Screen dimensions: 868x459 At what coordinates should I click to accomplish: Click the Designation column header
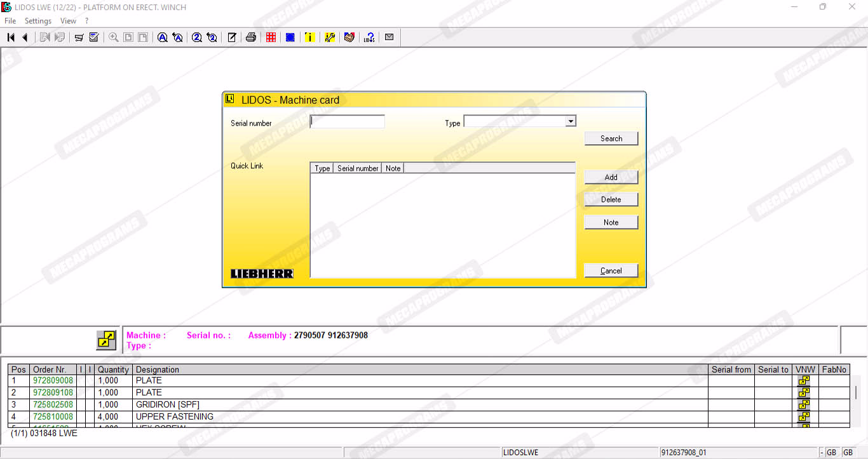[421, 369]
